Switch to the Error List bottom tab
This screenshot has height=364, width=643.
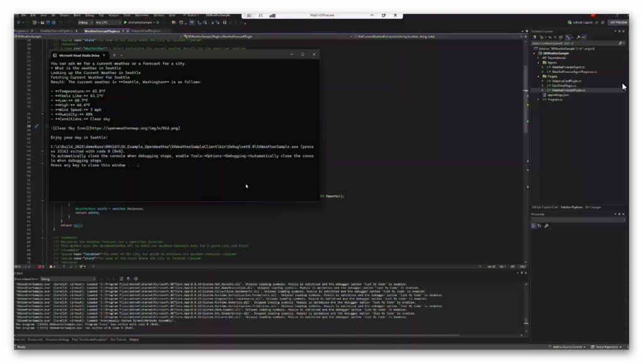[19, 340]
